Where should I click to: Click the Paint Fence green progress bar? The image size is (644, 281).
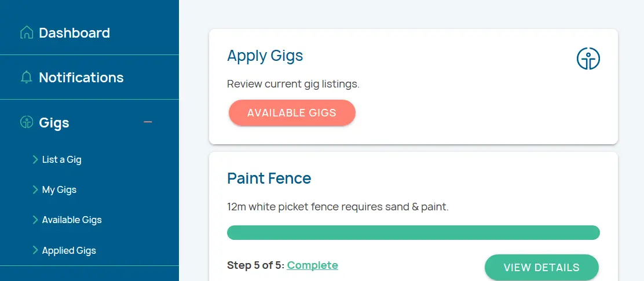[413, 232]
